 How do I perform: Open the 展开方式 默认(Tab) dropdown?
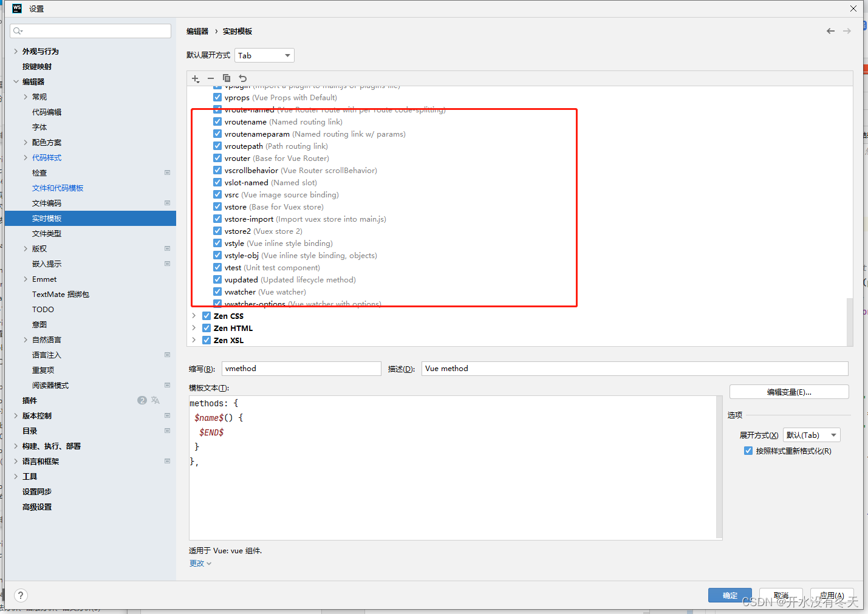[812, 435]
